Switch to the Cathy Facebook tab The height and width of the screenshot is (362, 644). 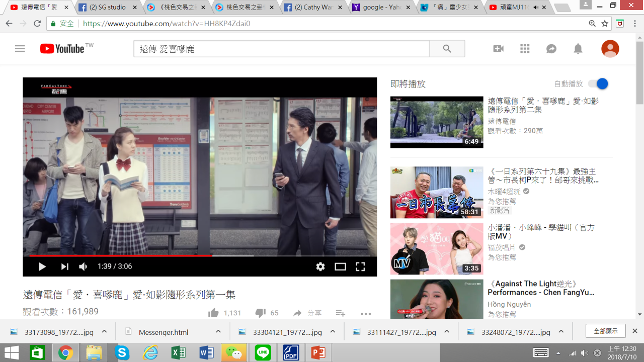313,8
